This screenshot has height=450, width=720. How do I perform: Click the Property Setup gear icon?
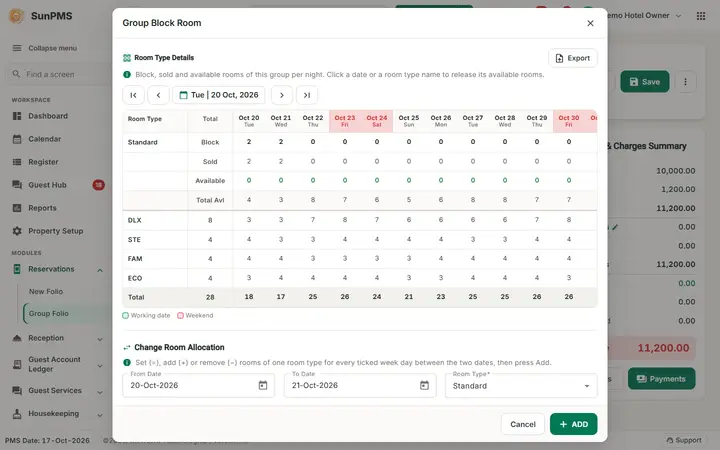(17, 231)
